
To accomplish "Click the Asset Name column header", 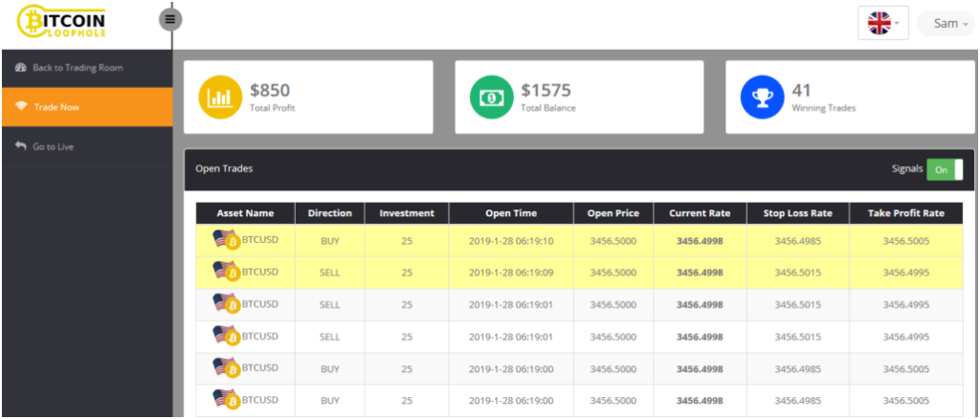I will (x=245, y=213).
